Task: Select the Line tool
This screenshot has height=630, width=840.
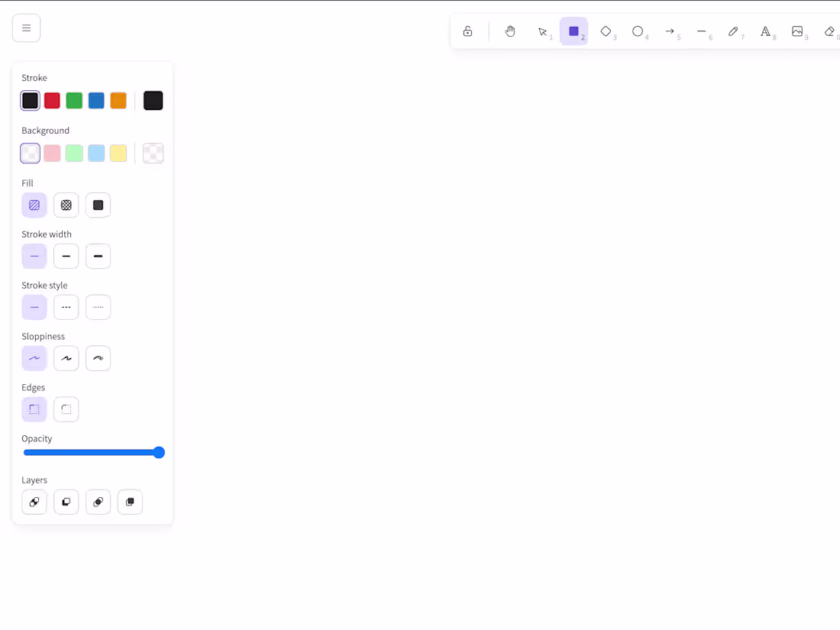Action: [703, 31]
